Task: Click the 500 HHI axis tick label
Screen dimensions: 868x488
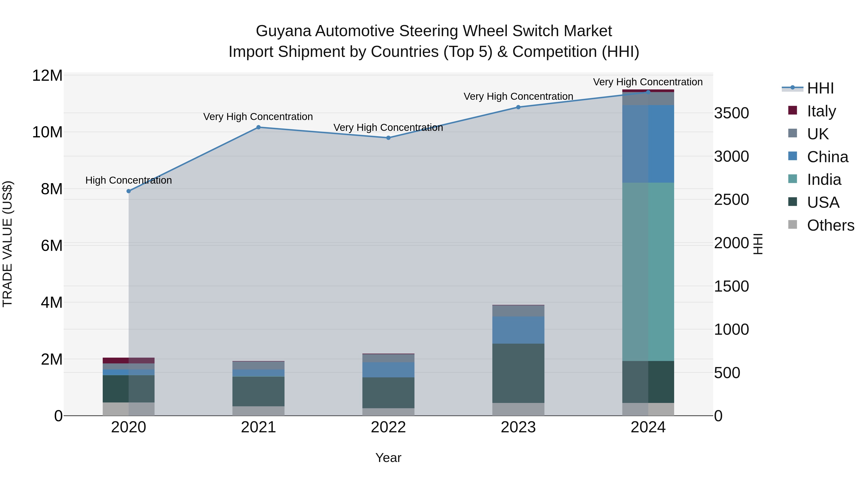Action: point(727,373)
